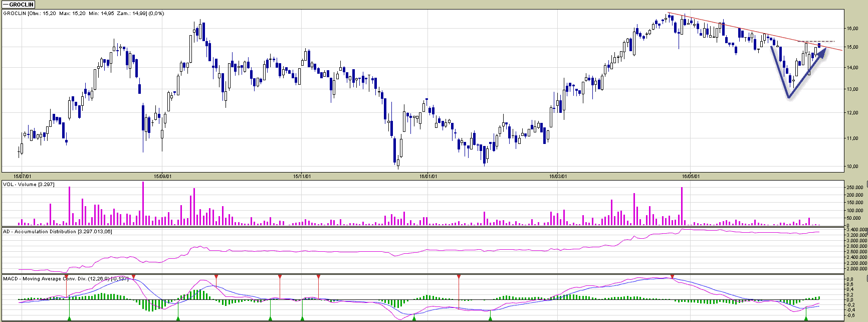Click the 16/01/01 date axis label
Viewport: 868px width, 322px height.
[428, 177]
